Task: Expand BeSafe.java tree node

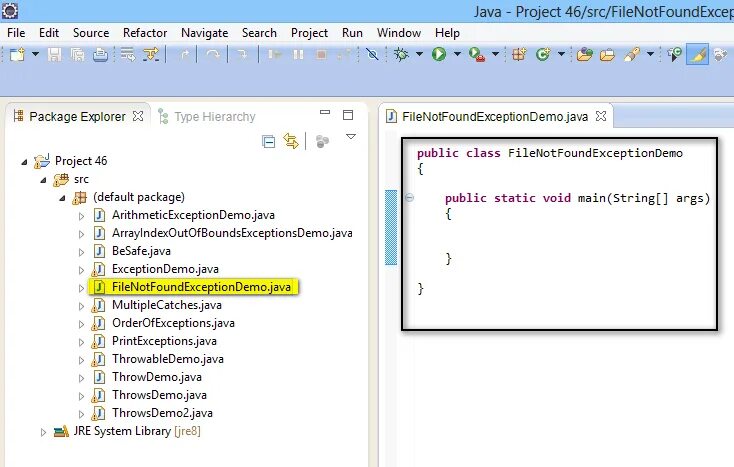Action: 81,252
